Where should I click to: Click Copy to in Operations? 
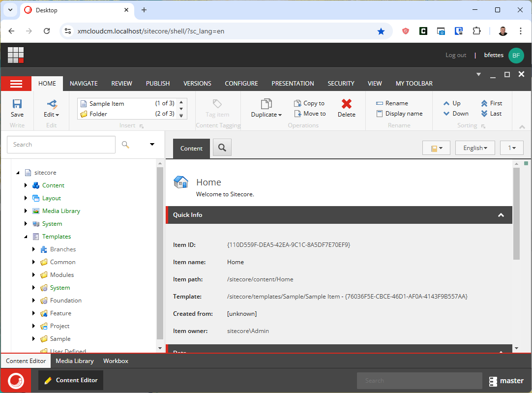pyautogui.click(x=309, y=103)
